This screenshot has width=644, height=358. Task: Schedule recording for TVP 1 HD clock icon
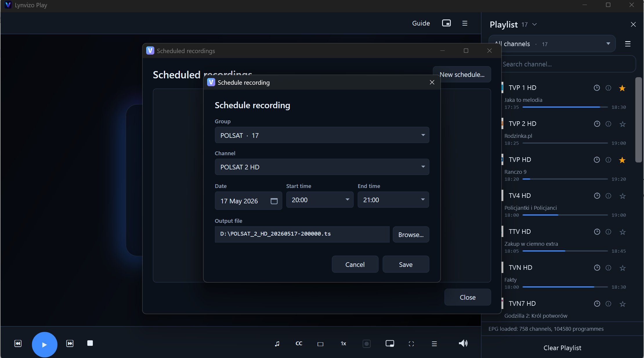pyautogui.click(x=597, y=88)
